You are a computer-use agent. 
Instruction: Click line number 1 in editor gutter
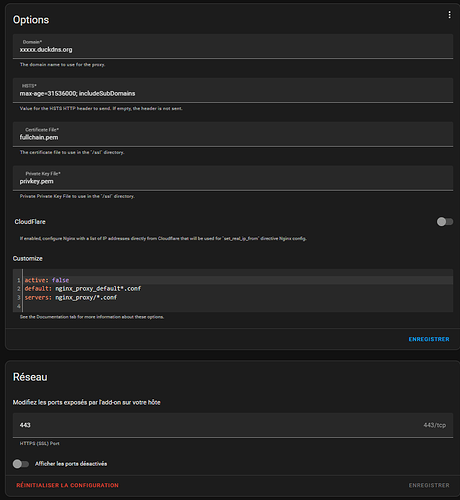pyautogui.click(x=19, y=280)
